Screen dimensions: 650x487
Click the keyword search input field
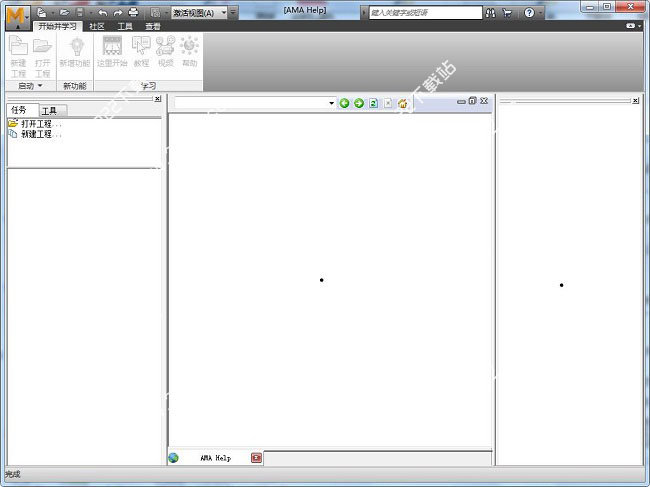(425, 13)
